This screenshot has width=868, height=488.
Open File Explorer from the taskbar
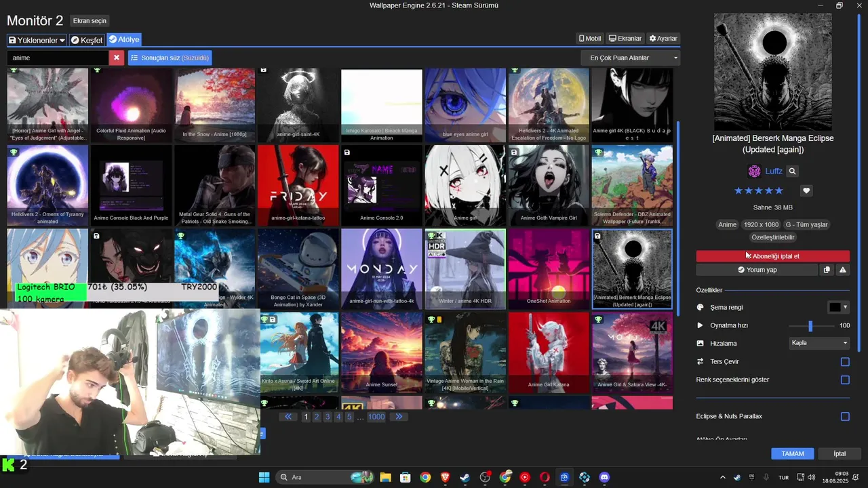(x=385, y=477)
